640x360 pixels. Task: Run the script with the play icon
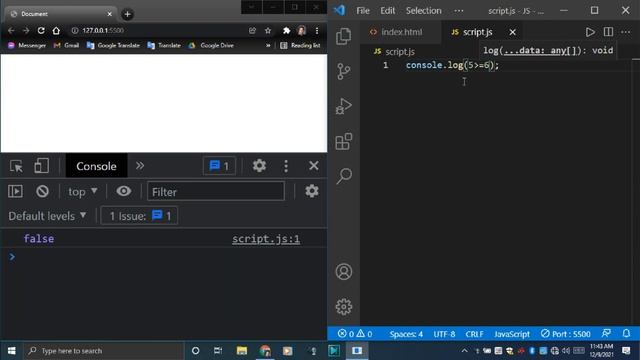(590, 32)
